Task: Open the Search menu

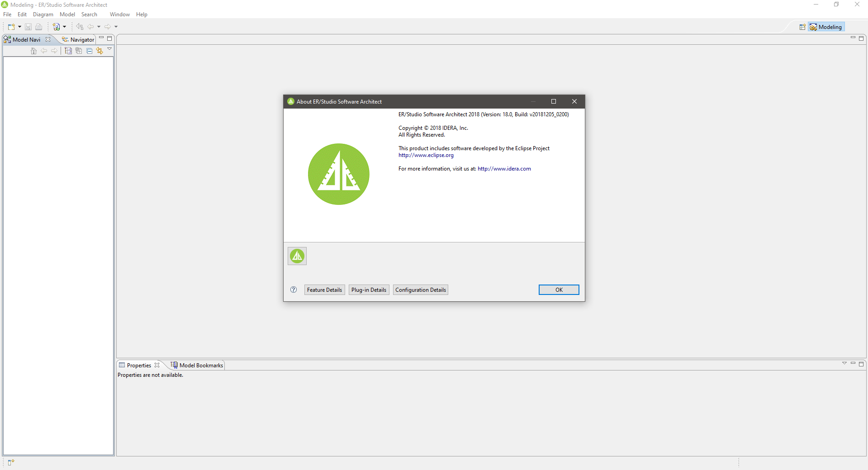Action: [x=89, y=14]
